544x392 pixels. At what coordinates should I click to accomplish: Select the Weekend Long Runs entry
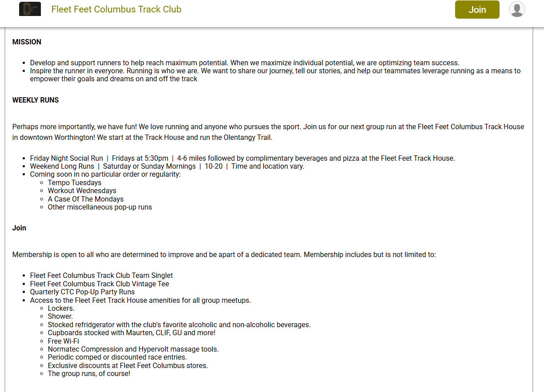(62, 166)
